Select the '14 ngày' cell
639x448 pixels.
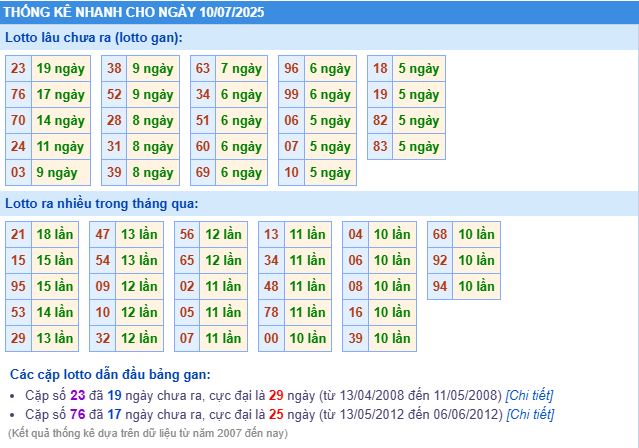click(x=61, y=121)
